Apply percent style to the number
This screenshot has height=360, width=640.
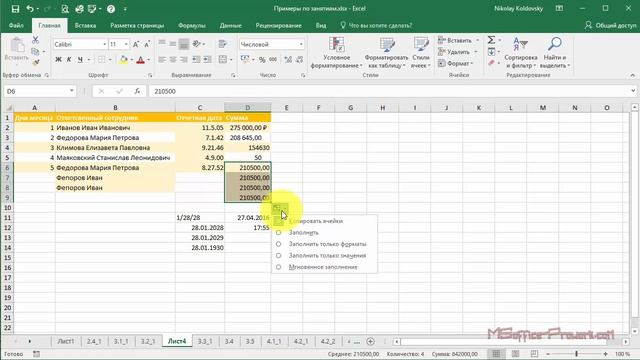262,60
